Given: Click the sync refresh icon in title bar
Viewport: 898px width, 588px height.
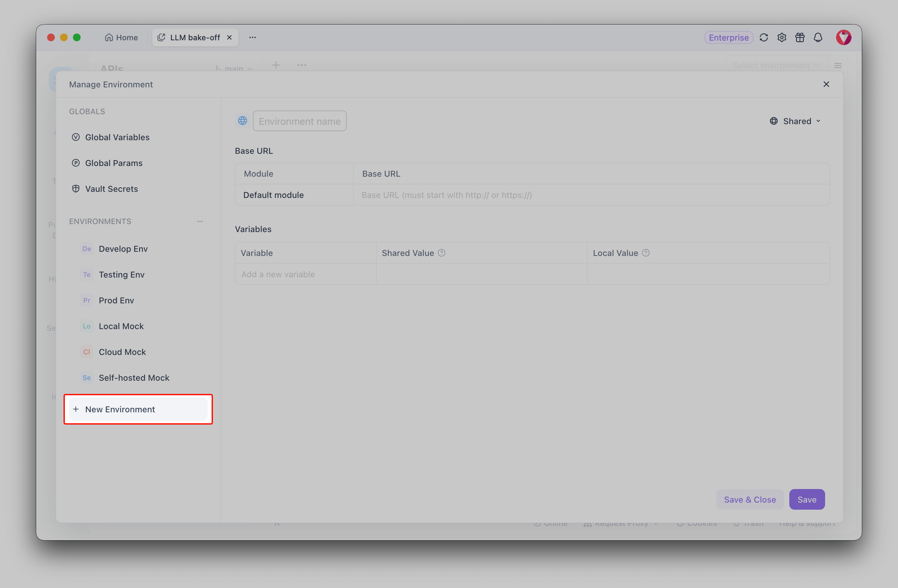Looking at the screenshot, I should (763, 37).
